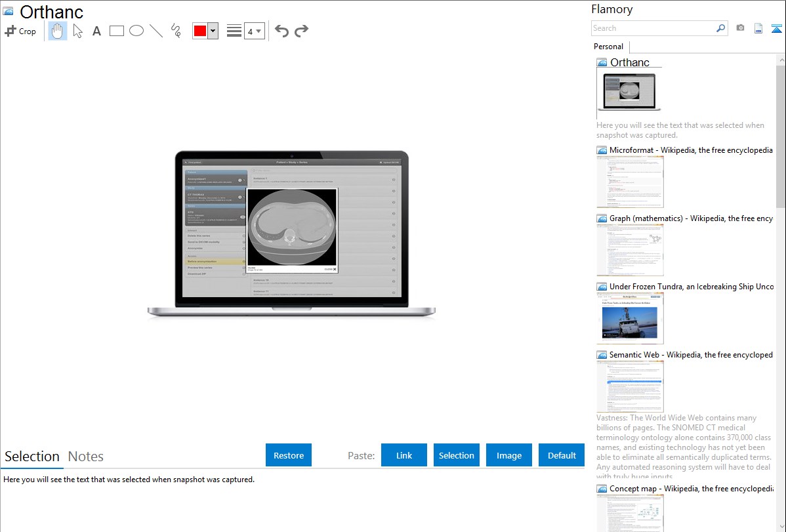This screenshot has height=532, width=786.
Task: Pick the rectangle drawing tool
Action: 116,31
